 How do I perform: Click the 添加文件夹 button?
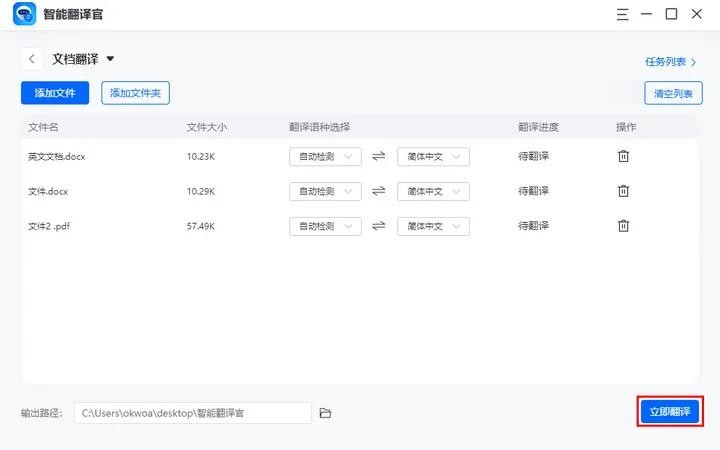coord(135,93)
